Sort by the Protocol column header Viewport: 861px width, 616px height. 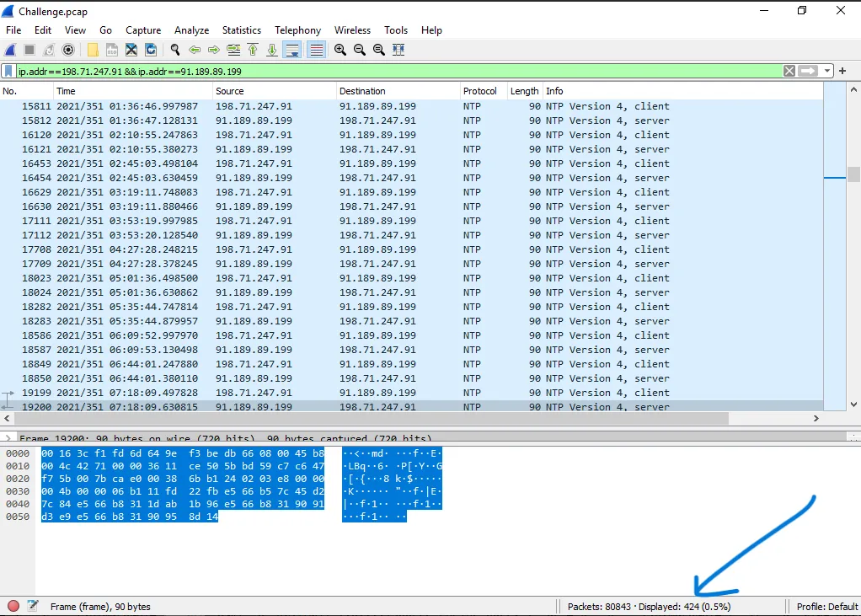[x=484, y=91]
